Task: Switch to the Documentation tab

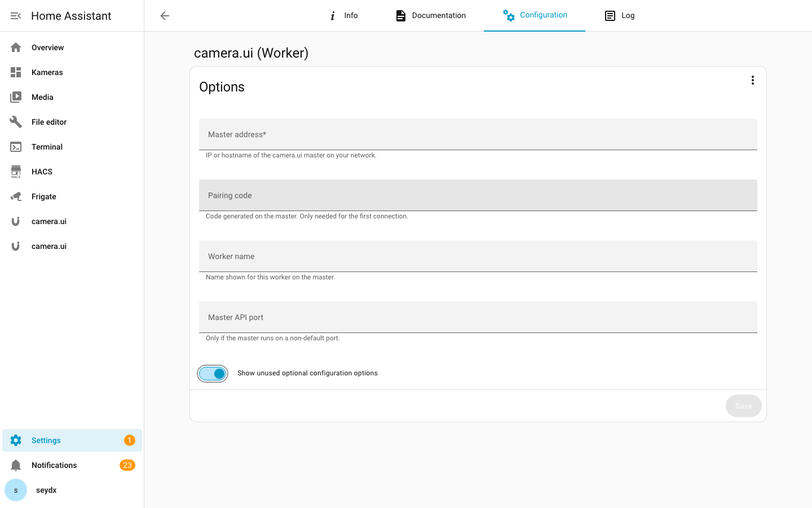Action: point(431,16)
